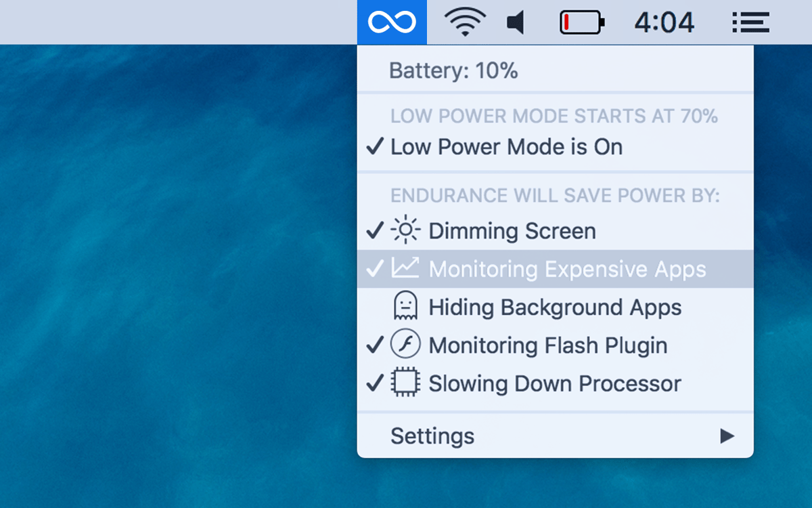Image resolution: width=812 pixels, height=508 pixels.
Task: Enable the Hiding Background Apps option
Action: [555, 308]
